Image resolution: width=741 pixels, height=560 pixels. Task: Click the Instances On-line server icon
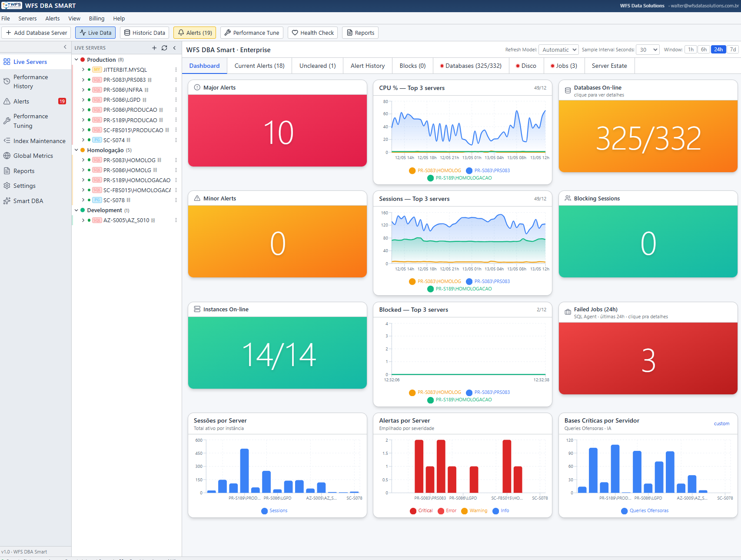pos(197,309)
